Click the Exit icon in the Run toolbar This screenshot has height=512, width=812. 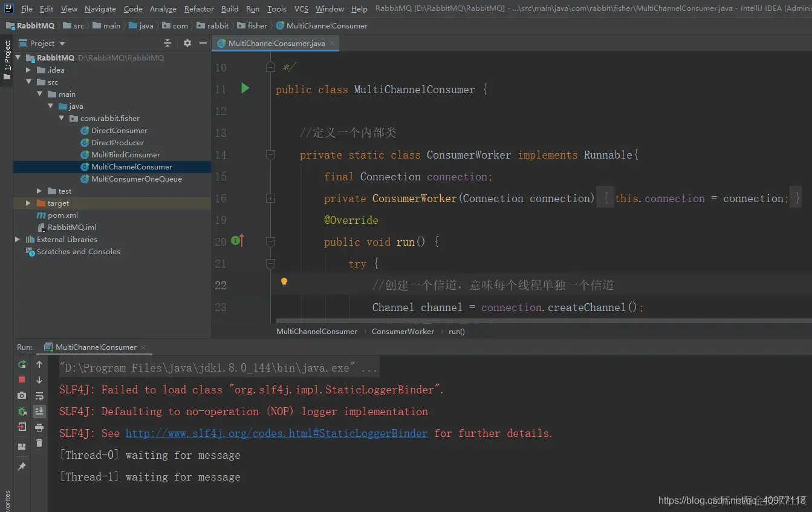click(x=22, y=427)
